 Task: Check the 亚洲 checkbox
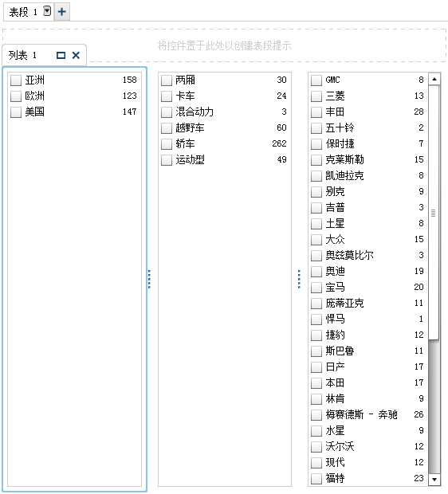click(x=16, y=80)
